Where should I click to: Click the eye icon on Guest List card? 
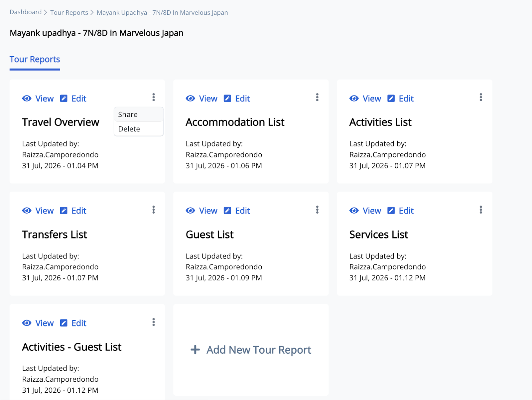pyautogui.click(x=190, y=211)
